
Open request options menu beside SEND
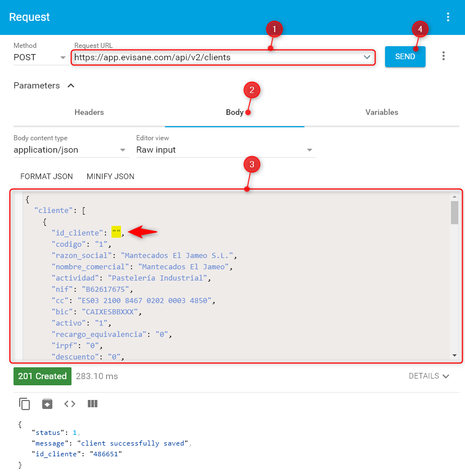point(444,56)
